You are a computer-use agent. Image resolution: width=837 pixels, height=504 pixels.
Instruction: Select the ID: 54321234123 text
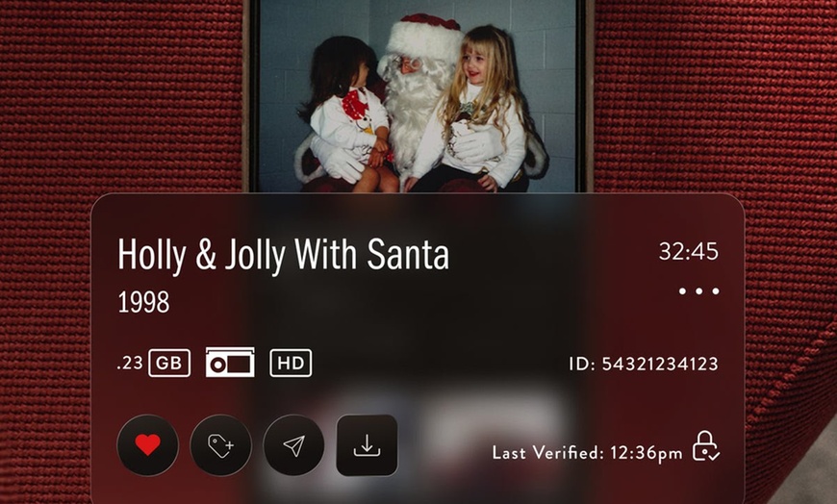(x=644, y=365)
